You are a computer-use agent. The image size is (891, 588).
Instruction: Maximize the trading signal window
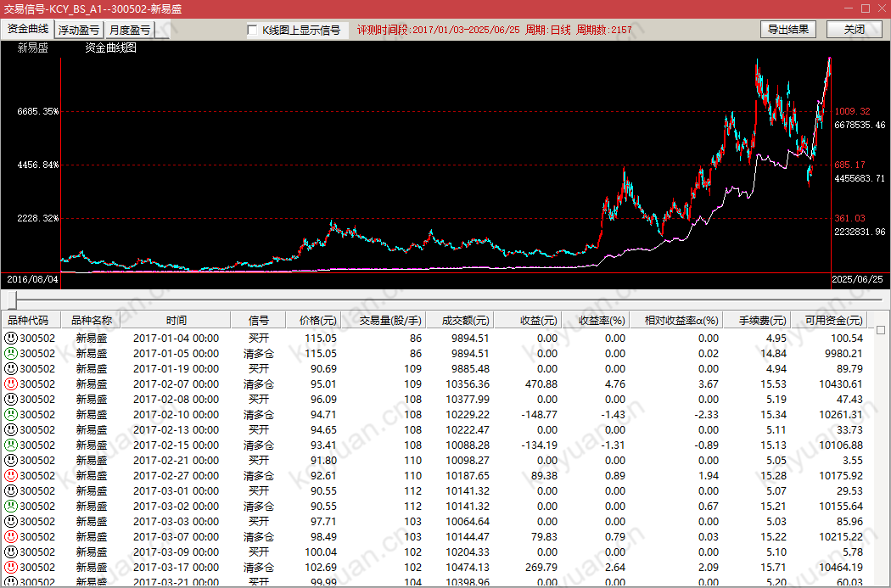[x=865, y=8]
